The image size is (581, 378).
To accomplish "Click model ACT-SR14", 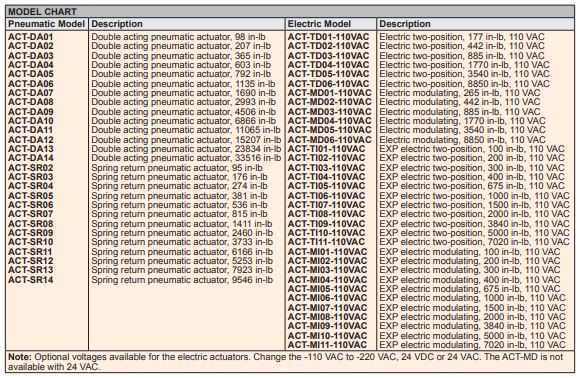I will tap(31, 279).
